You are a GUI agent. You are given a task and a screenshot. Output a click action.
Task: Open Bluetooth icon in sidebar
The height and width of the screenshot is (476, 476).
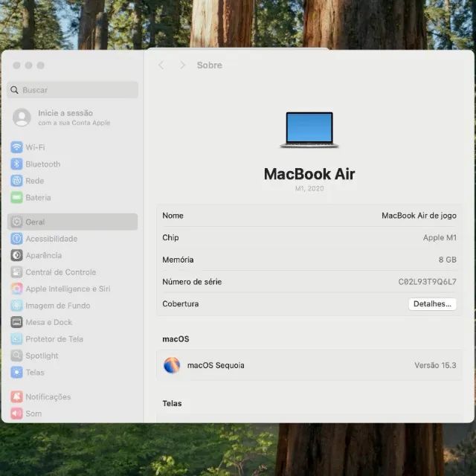(x=16, y=164)
